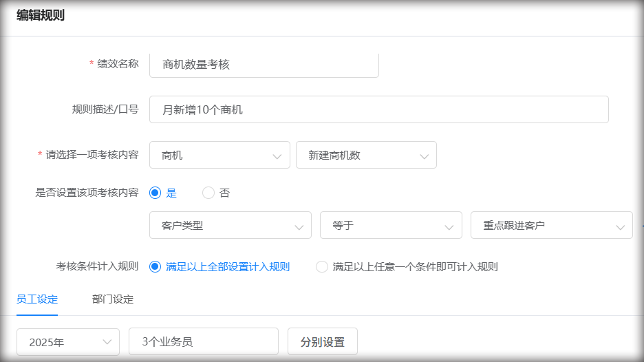Click the 分别设置 button

323,341
